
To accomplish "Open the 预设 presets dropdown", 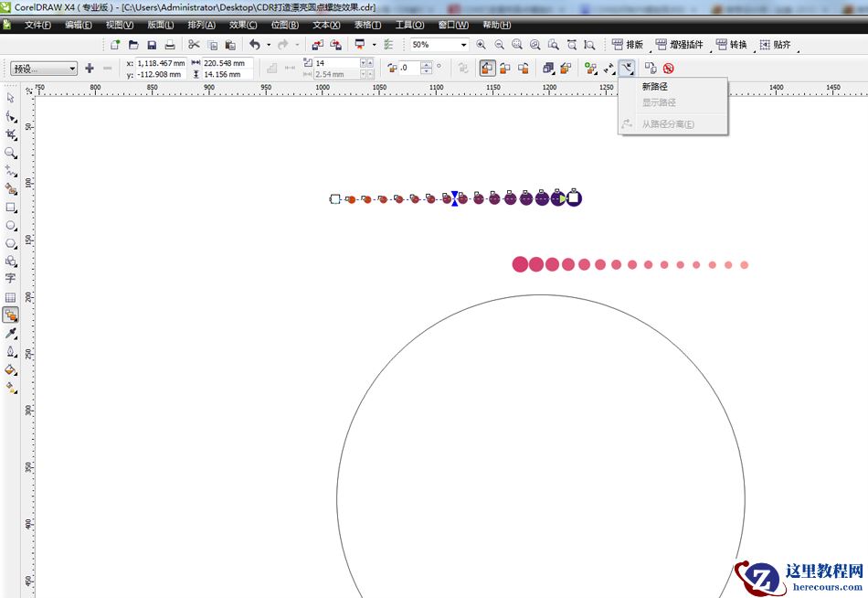I will (x=44, y=69).
